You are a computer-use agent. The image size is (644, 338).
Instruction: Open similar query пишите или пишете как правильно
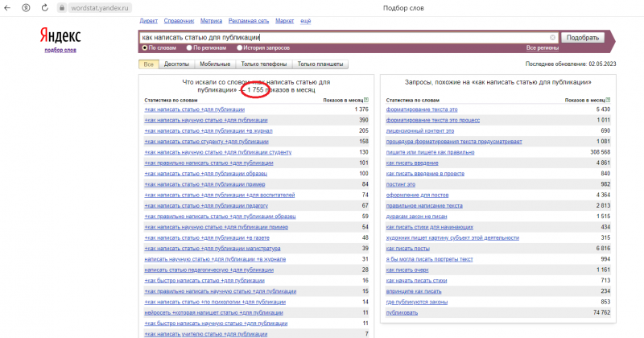click(430, 152)
